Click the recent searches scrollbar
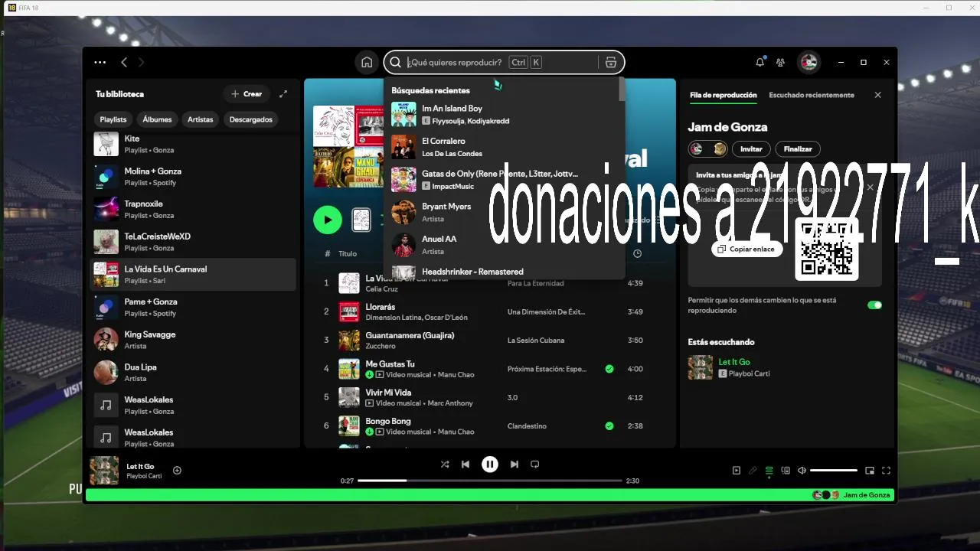 [x=622, y=90]
